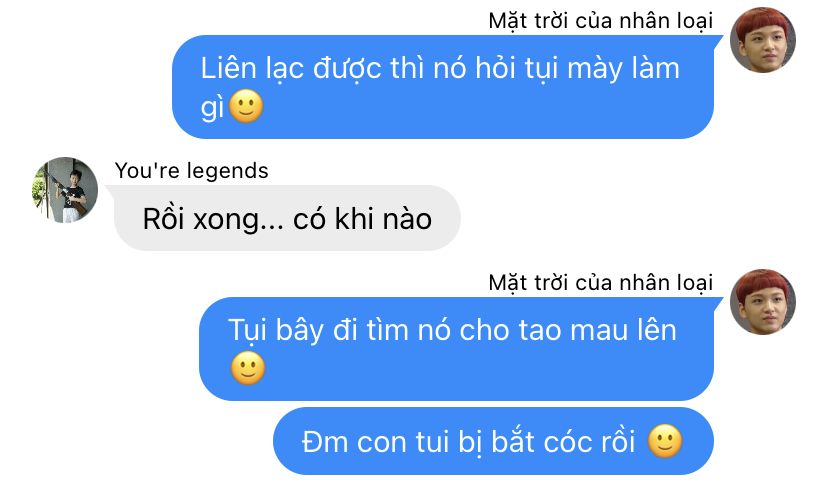Select the gray 'Rồi xong... có khi nào' bubble

[x=287, y=218]
